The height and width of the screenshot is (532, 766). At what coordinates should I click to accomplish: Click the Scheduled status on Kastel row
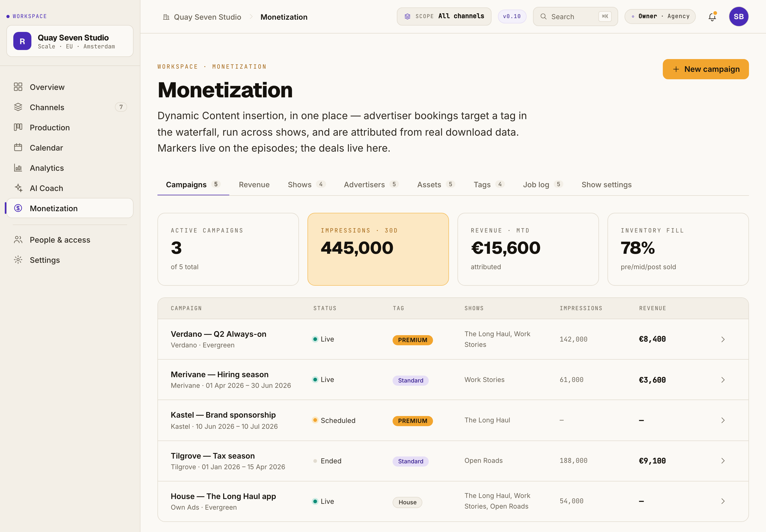click(334, 420)
